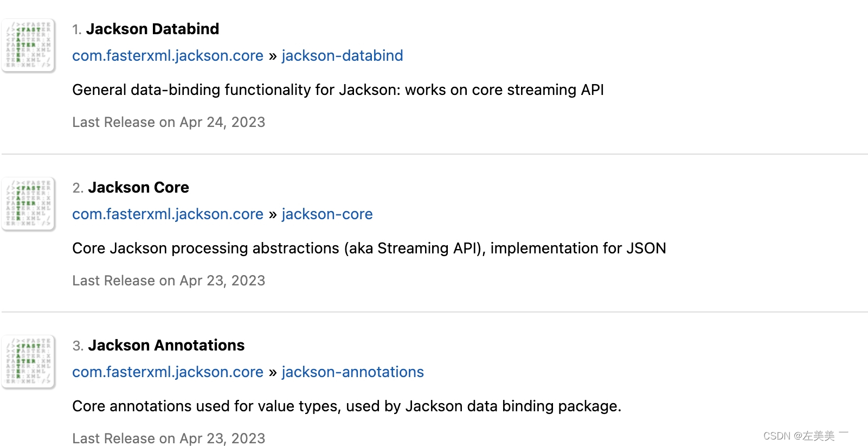Open the jackson-annotations artifact link
The width and height of the screenshot is (868, 446).
tap(352, 372)
